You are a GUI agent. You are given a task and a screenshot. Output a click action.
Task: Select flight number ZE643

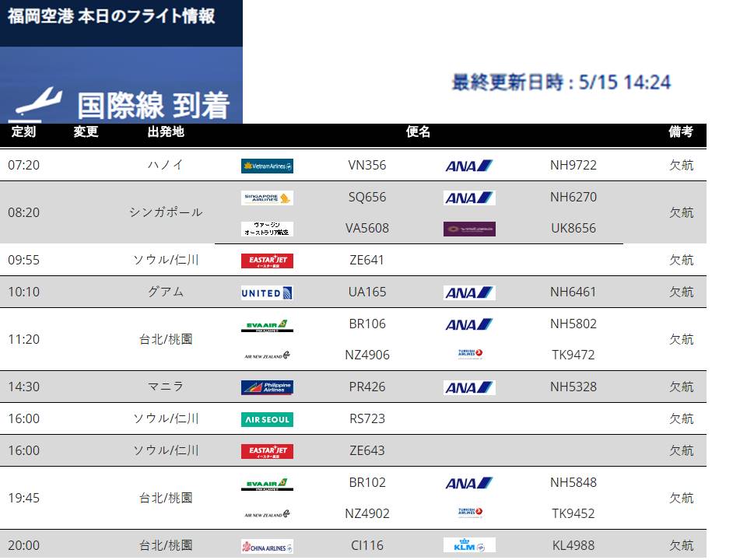(366, 450)
